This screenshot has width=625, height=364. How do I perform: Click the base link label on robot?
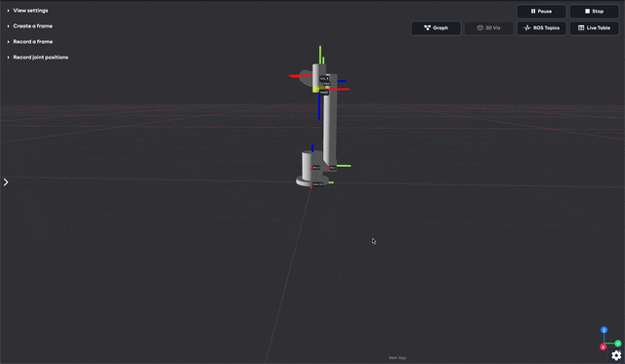tap(317, 184)
